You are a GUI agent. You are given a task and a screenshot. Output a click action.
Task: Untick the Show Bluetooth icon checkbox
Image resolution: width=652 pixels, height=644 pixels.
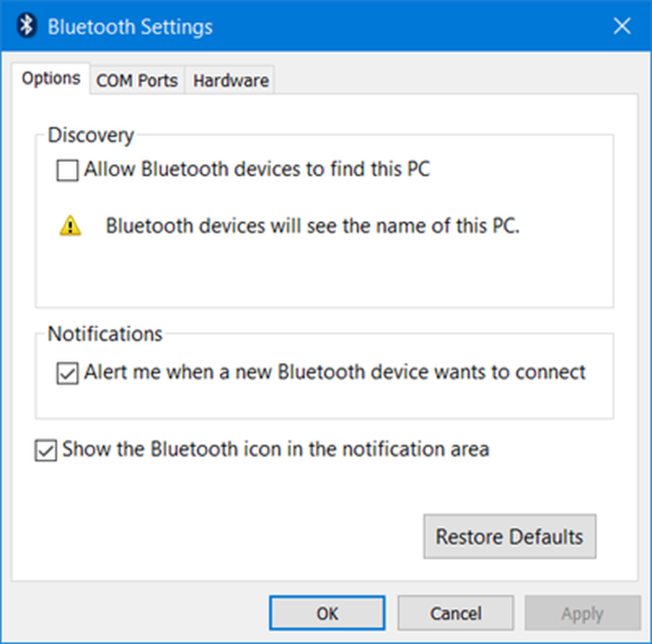(x=45, y=452)
